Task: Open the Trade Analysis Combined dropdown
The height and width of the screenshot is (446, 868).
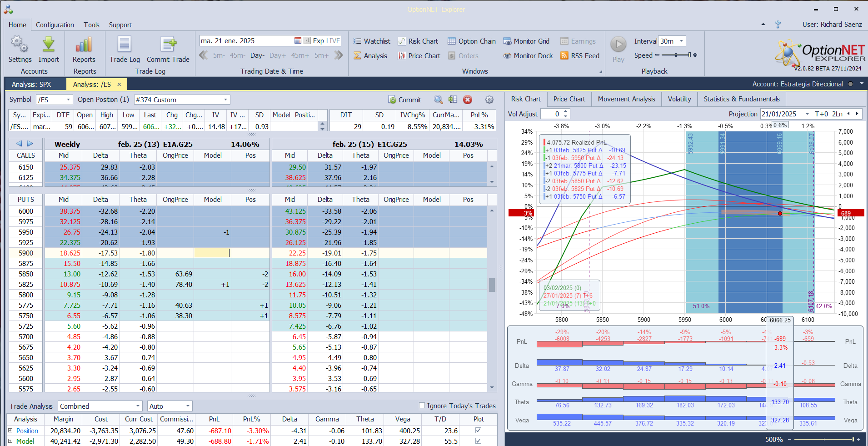Action: tap(138, 406)
